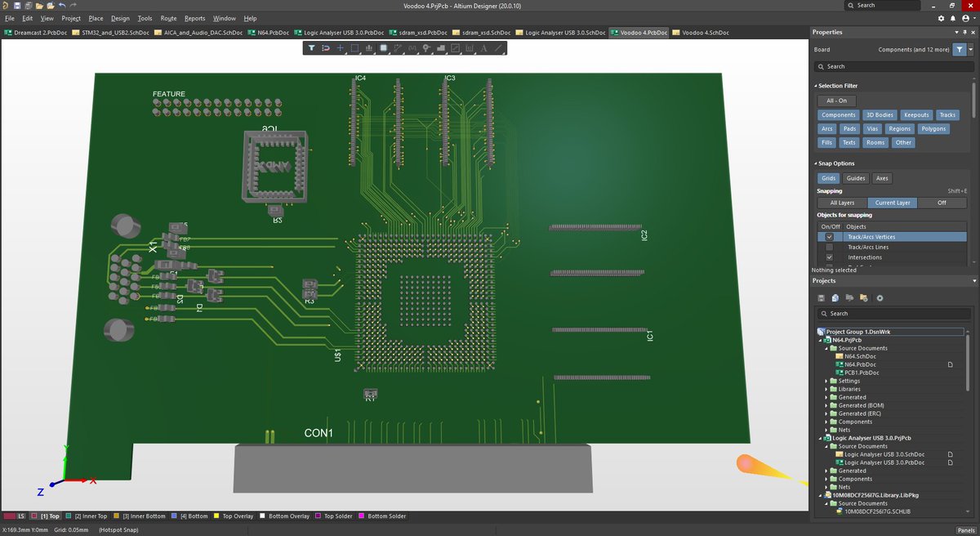
Task: Open the Place Dimension tool
Action: pos(469,48)
